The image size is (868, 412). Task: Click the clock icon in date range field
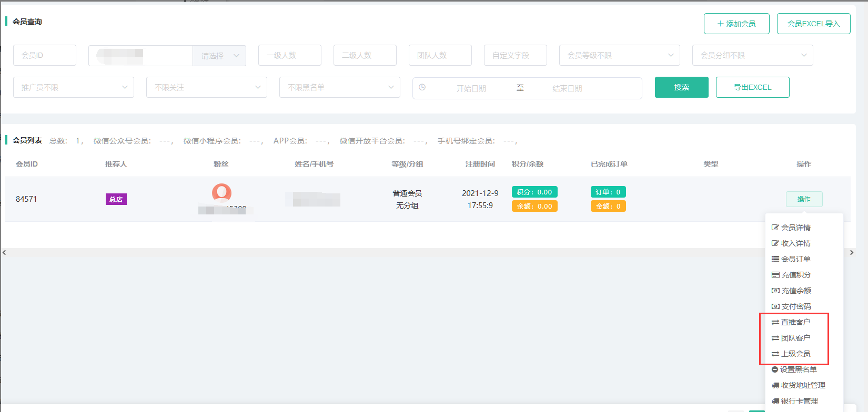coord(422,87)
